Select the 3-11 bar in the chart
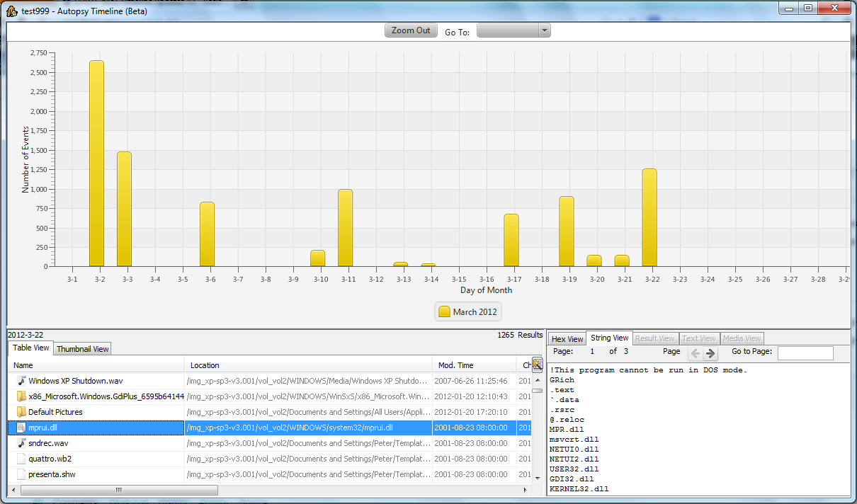Viewport: 857px width, 504px height. [x=346, y=228]
